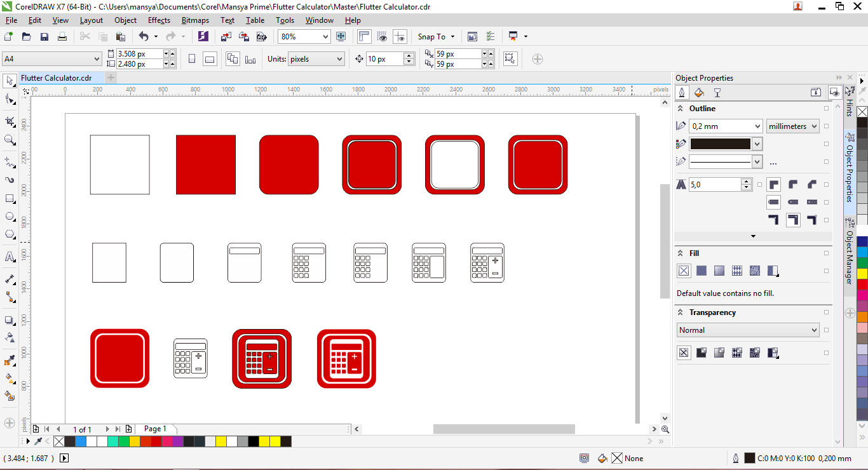Select the Smart Fill tool
Viewport: 868px width, 470px height.
(10, 396)
